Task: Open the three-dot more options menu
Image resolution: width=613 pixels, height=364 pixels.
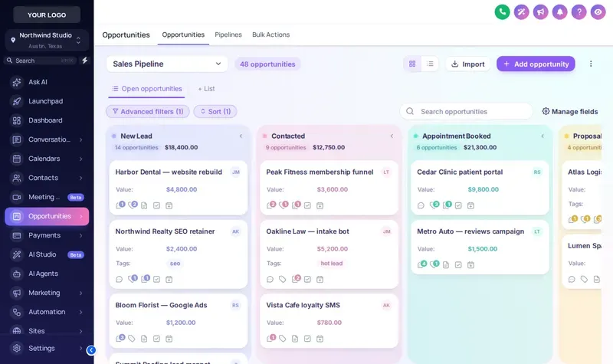Action: point(591,64)
